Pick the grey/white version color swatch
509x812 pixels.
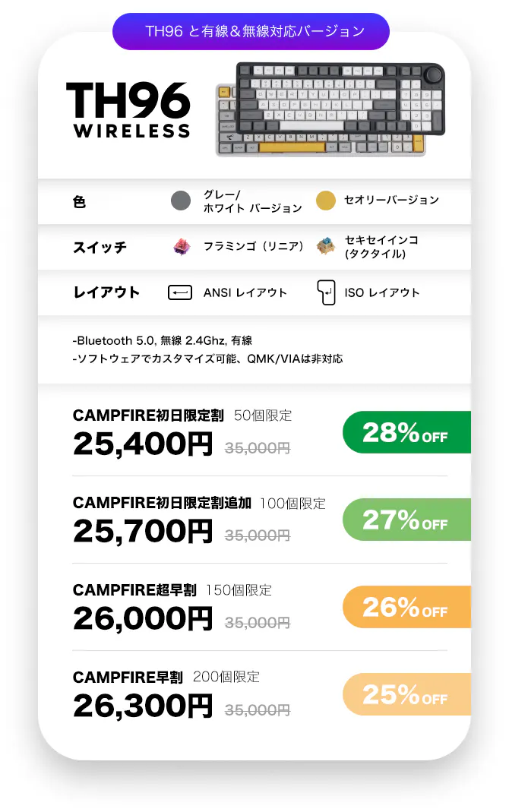(x=181, y=201)
